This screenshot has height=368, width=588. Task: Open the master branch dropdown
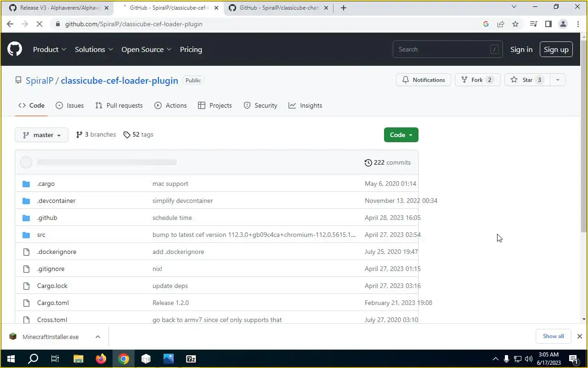tap(41, 135)
